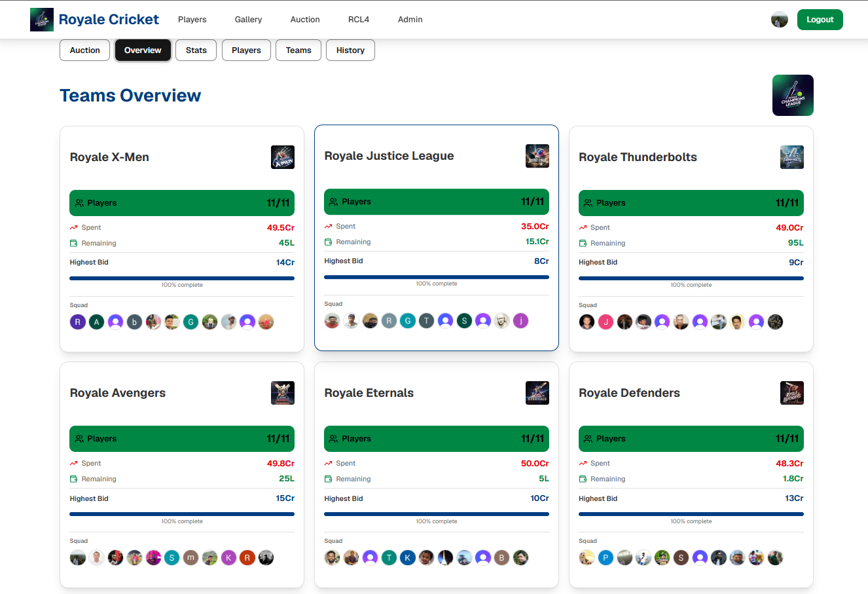Open the Royale Avengers team logo

[283, 393]
